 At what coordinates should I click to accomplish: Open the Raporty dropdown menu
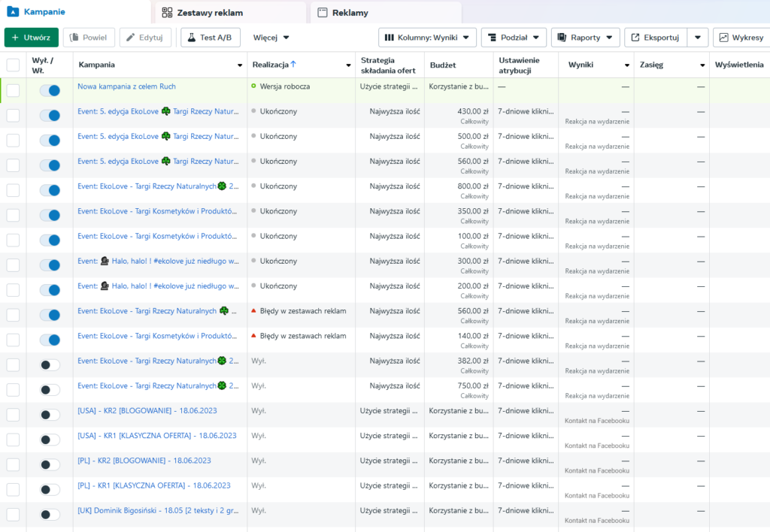585,38
